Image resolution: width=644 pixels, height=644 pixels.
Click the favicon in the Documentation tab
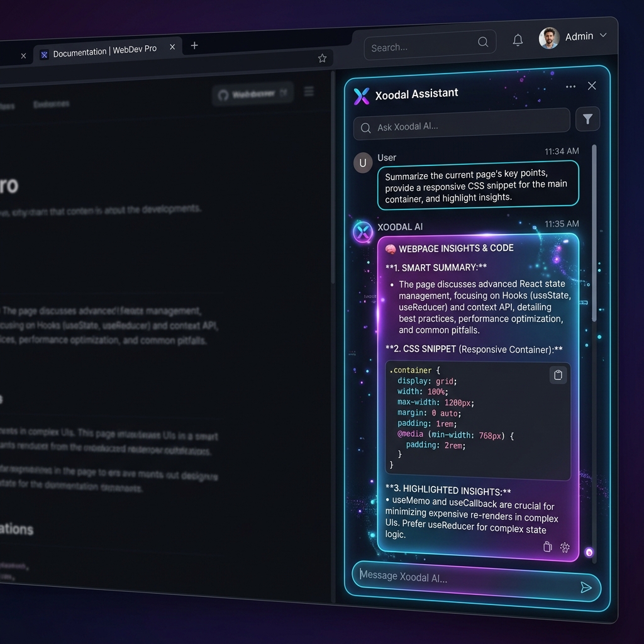pos(45,55)
